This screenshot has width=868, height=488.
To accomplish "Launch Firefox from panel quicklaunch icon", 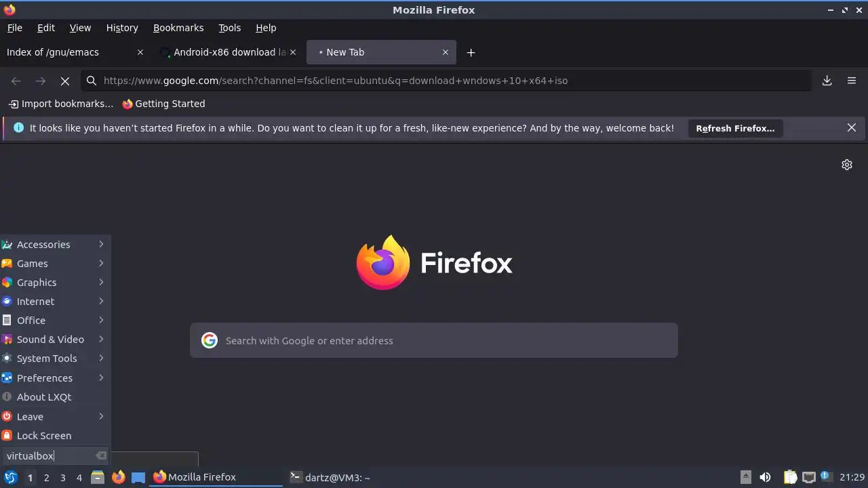I will (118, 477).
